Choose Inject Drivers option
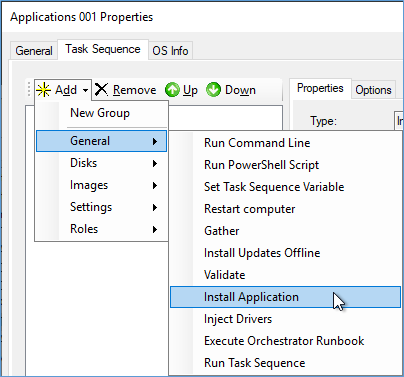Screen dimensions: 404x377 click(285, 319)
